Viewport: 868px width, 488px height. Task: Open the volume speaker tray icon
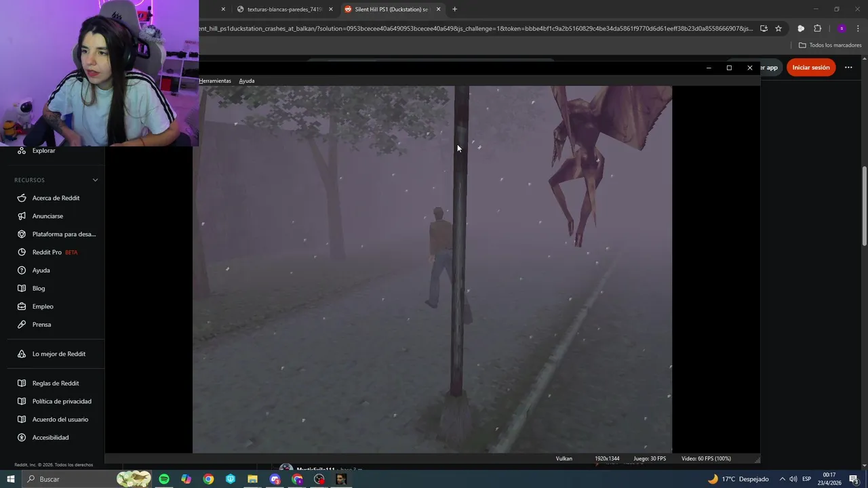coord(793,479)
